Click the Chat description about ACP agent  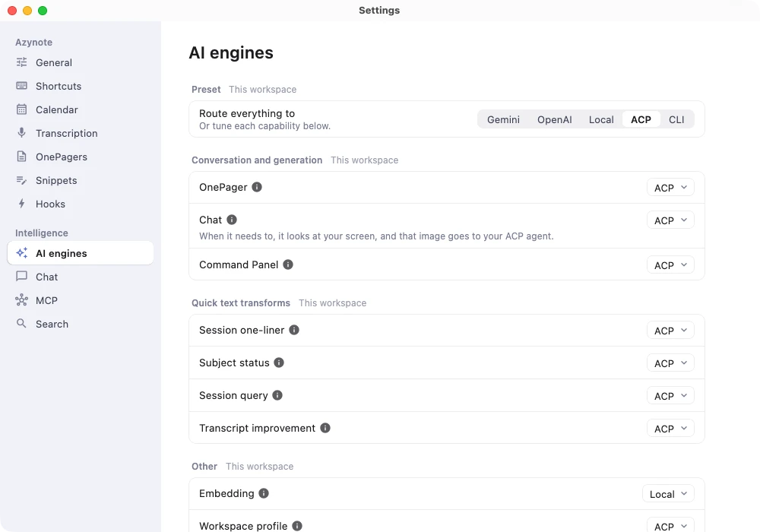point(376,236)
